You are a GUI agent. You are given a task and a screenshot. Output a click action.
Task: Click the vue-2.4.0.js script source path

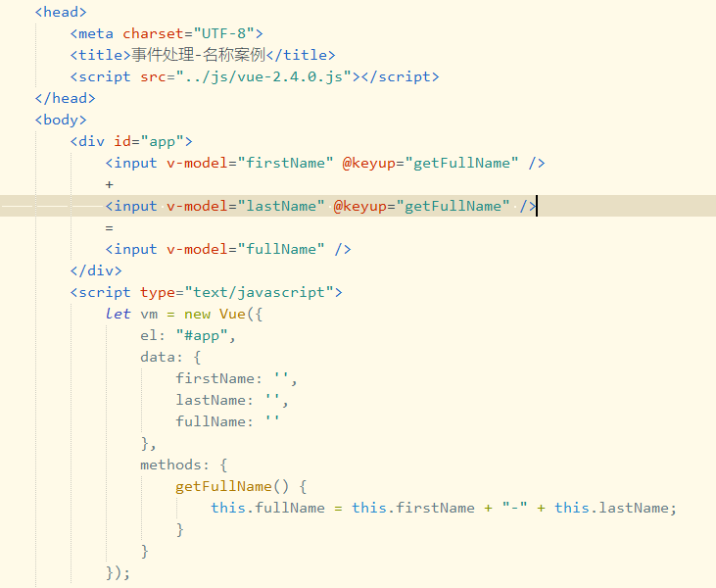point(263,76)
